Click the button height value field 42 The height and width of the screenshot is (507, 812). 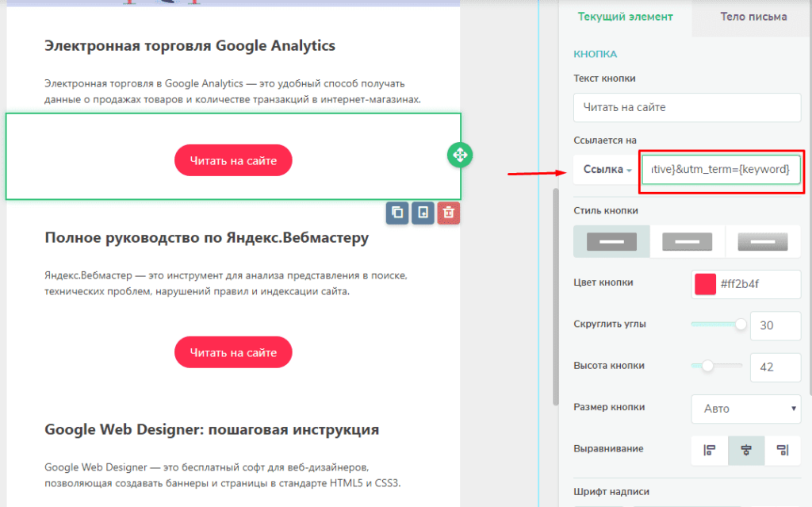pos(776,367)
